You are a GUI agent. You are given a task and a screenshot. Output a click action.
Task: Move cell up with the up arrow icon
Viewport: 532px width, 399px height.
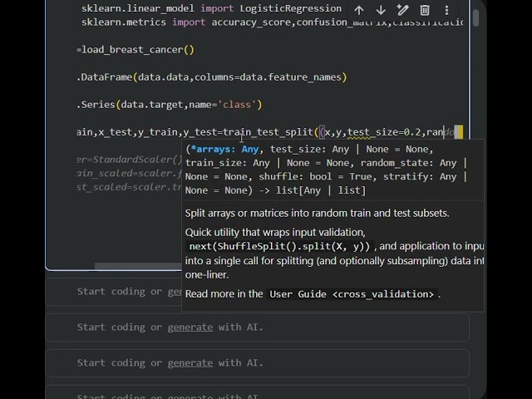[x=359, y=10]
